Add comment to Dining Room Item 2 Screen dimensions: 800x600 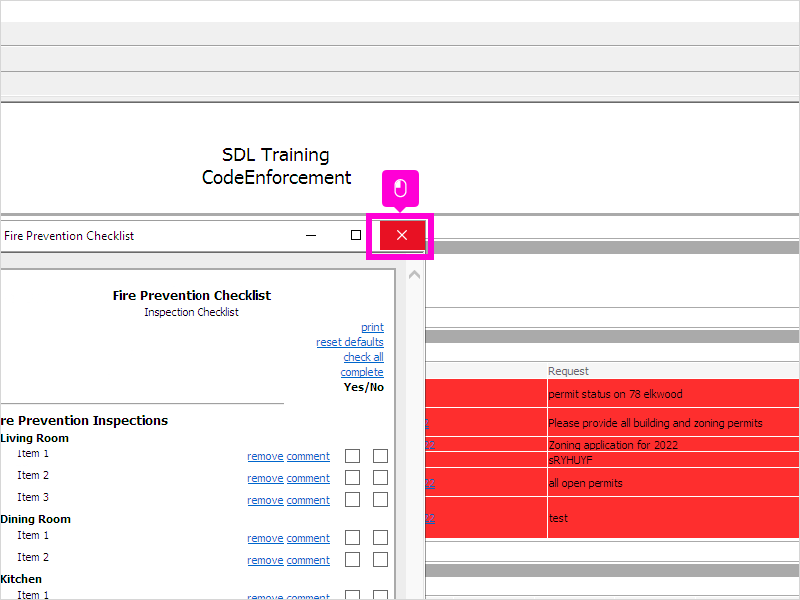[308, 560]
